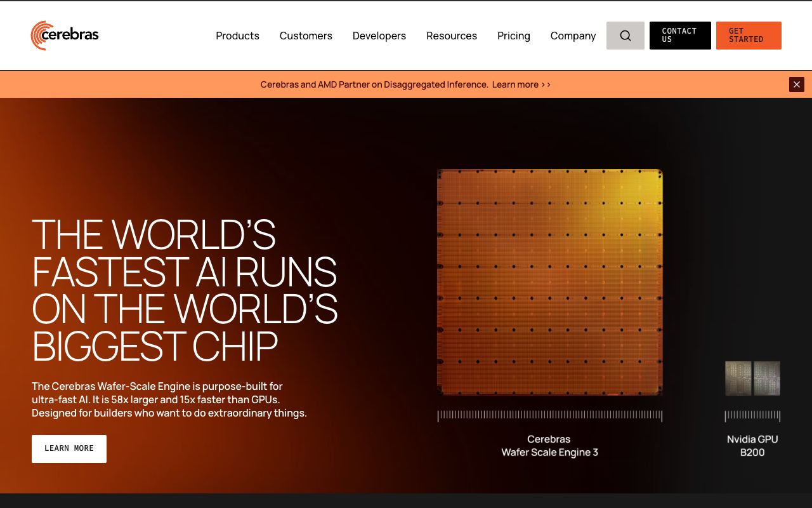The width and height of the screenshot is (812, 508).
Task: Open the Customers menu
Action: click(306, 36)
